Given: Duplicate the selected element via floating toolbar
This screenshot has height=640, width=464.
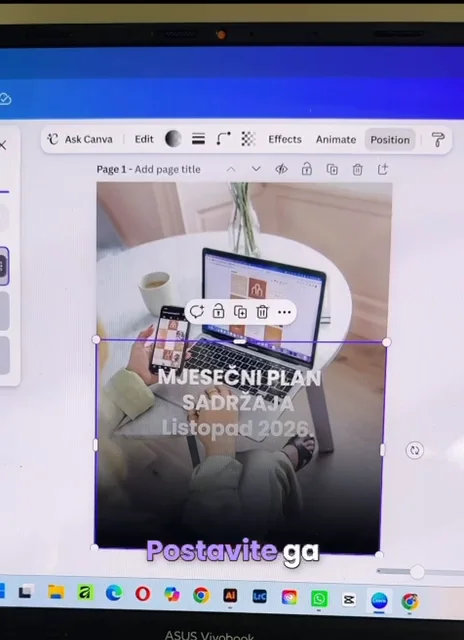Looking at the screenshot, I should [x=240, y=312].
